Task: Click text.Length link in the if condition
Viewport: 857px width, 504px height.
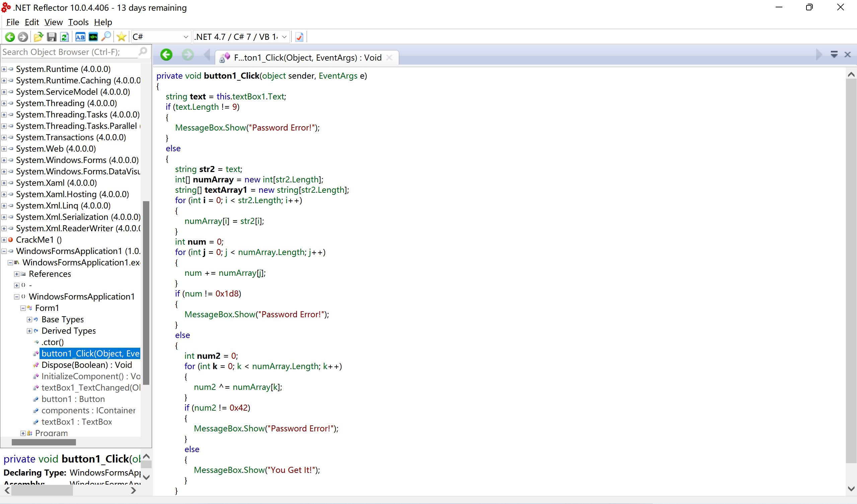Action: (197, 107)
